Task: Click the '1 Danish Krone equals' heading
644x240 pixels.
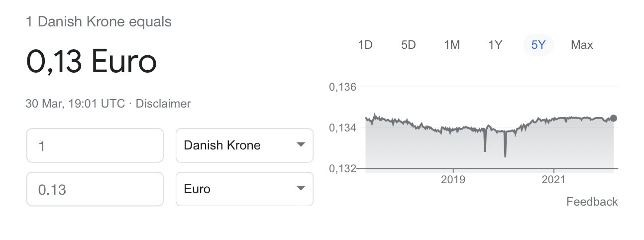Action: pyautogui.click(x=99, y=22)
